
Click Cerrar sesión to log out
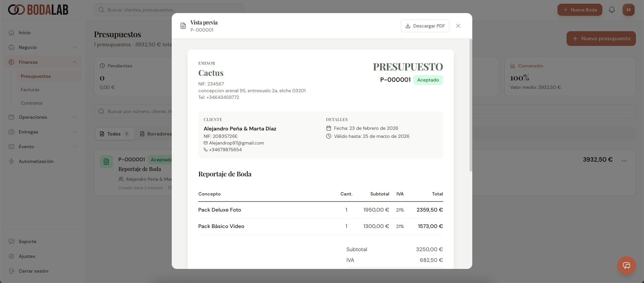click(x=43, y=271)
